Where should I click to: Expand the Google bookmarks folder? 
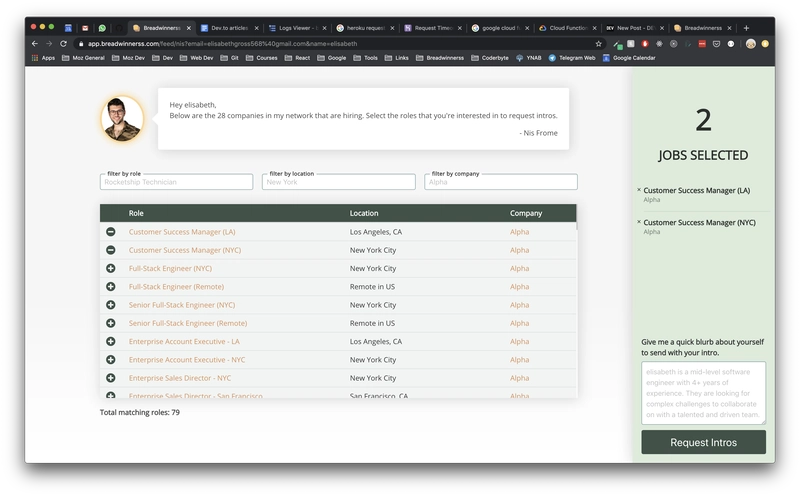click(x=332, y=58)
